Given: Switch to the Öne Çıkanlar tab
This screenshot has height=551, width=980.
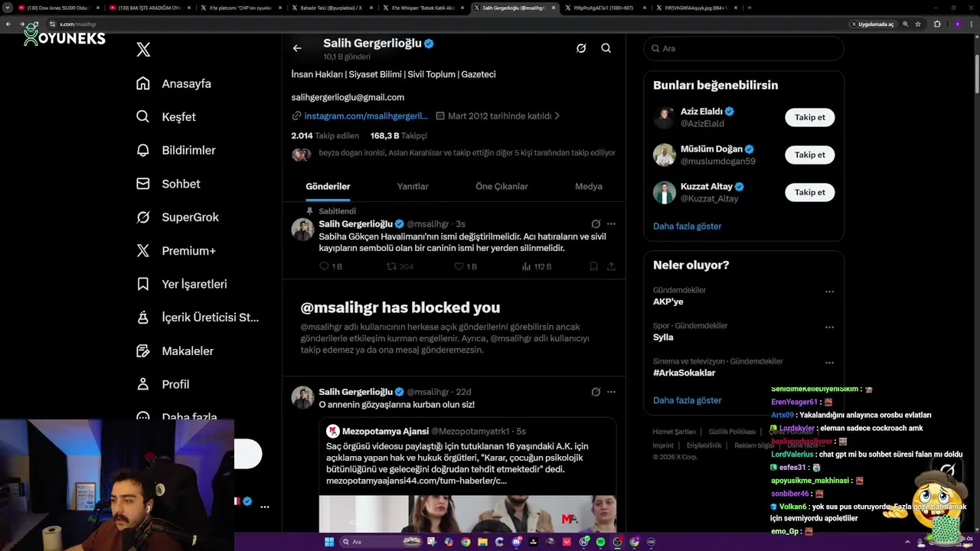Looking at the screenshot, I should 501,186.
